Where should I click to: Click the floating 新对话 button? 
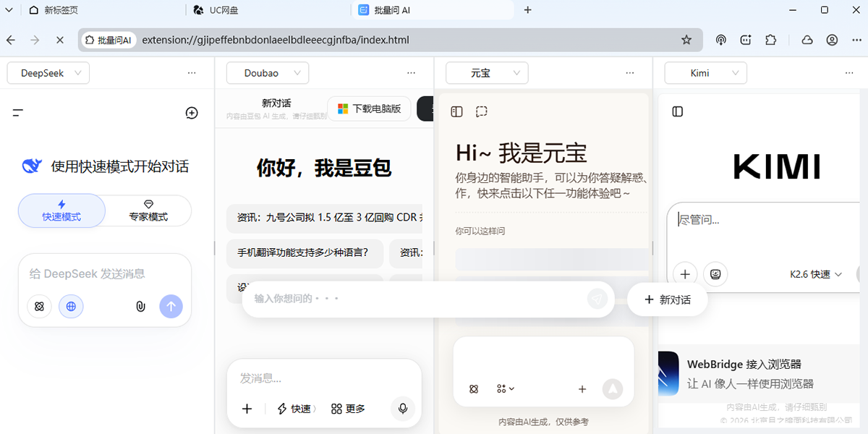(x=667, y=299)
